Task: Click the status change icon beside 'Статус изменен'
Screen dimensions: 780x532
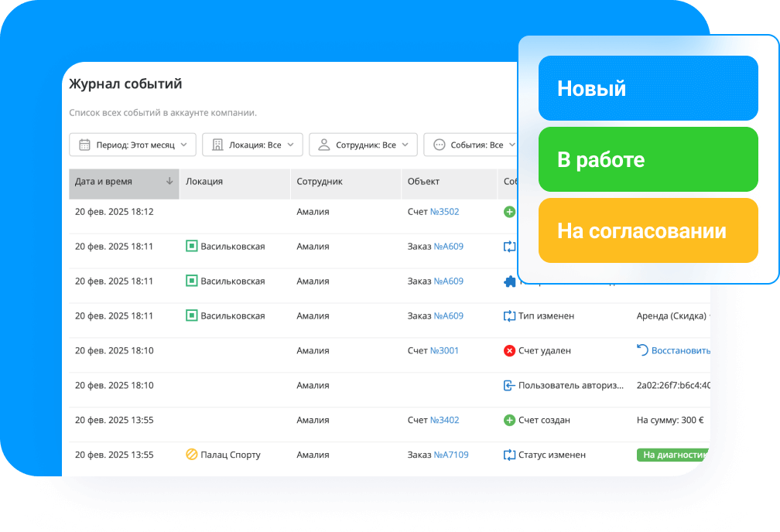Action: [509, 455]
